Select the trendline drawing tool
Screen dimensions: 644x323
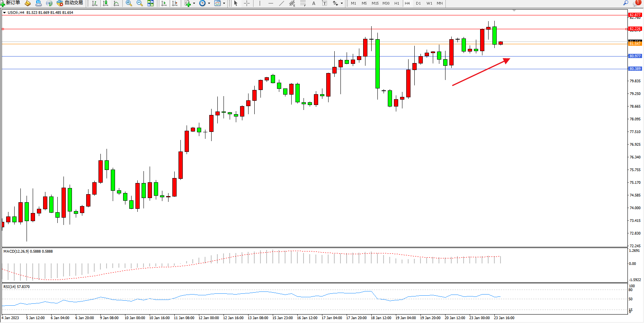click(282, 3)
